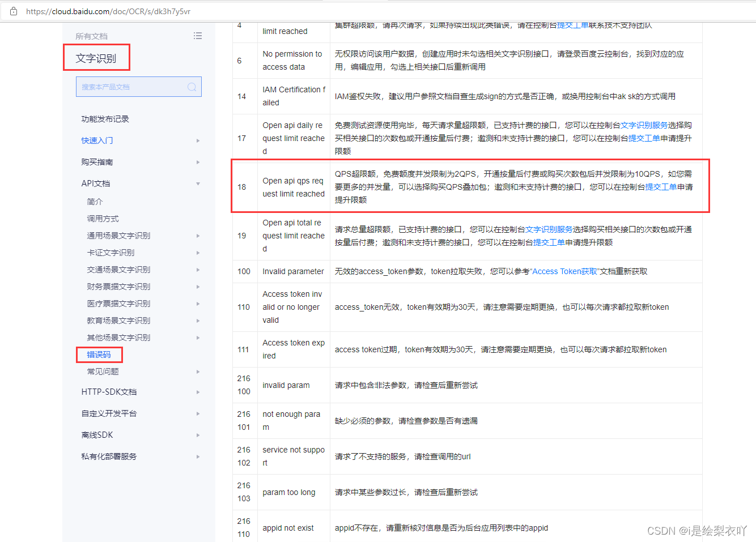Screen dimensions: 756x542
Task: Open 卡证文字识别 item
Action: 111,253
